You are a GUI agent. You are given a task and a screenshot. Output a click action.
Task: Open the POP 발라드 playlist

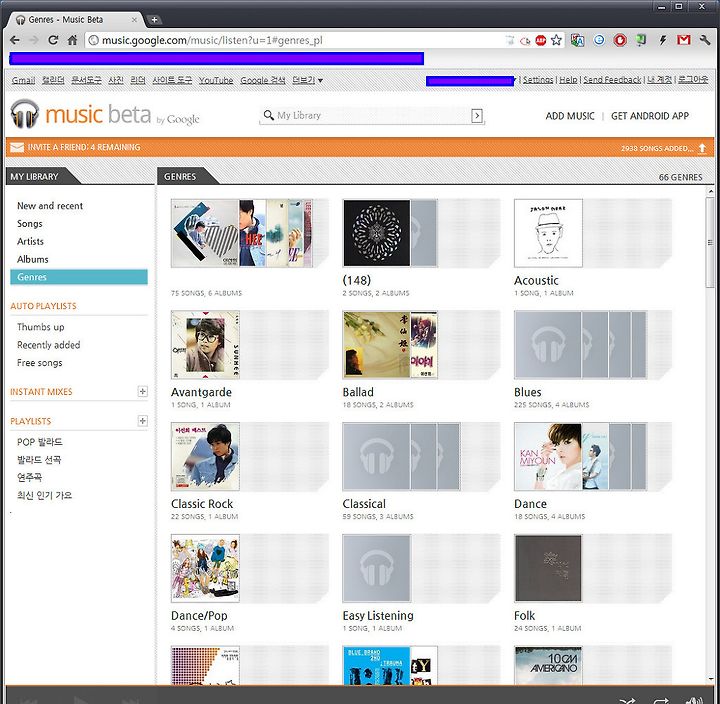[x=39, y=442]
